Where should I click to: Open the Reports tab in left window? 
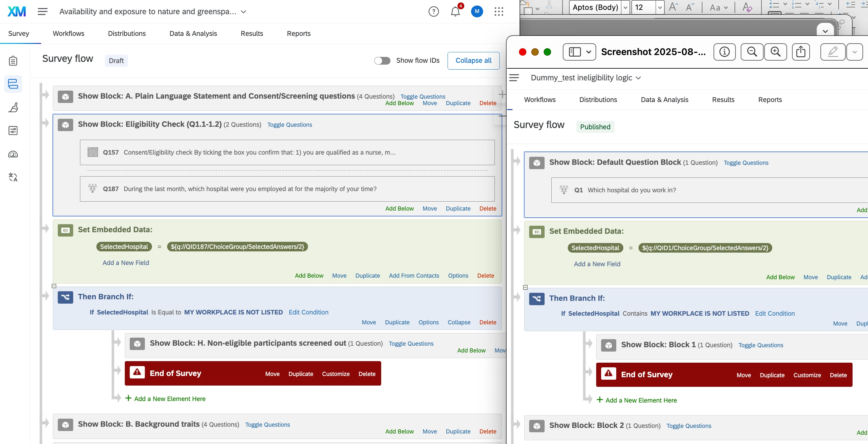[x=298, y=33]
